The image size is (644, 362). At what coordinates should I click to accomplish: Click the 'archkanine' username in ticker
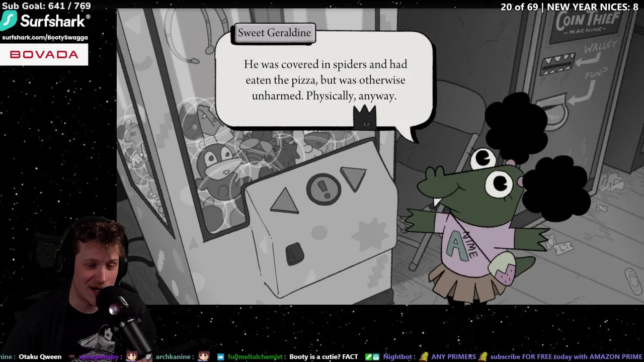coord(173,357)
